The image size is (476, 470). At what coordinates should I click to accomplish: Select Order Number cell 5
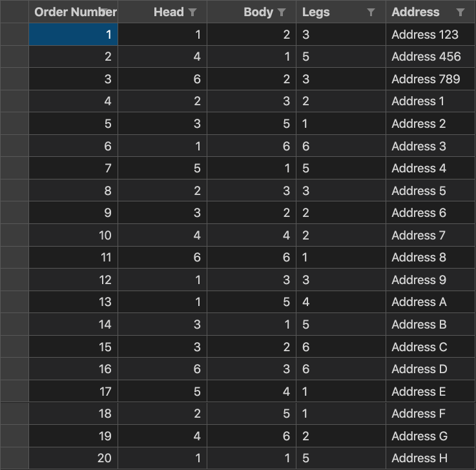tap(74, 123)
